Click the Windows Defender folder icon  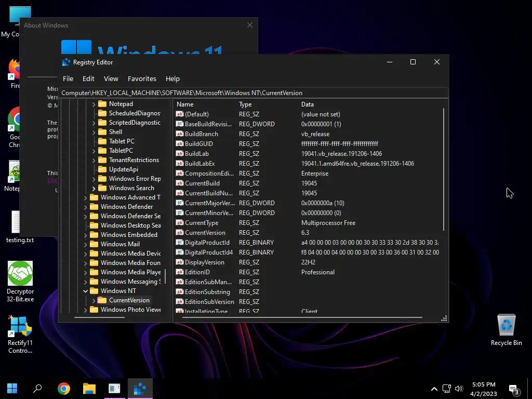pyautogui.click(x=94, y=207)
